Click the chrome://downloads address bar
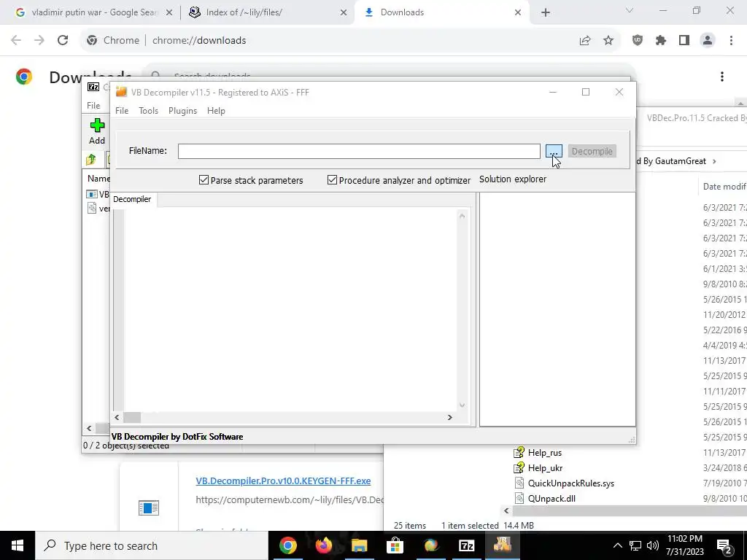Viewport: 747px width, 560px height. [x=329, y=40]
